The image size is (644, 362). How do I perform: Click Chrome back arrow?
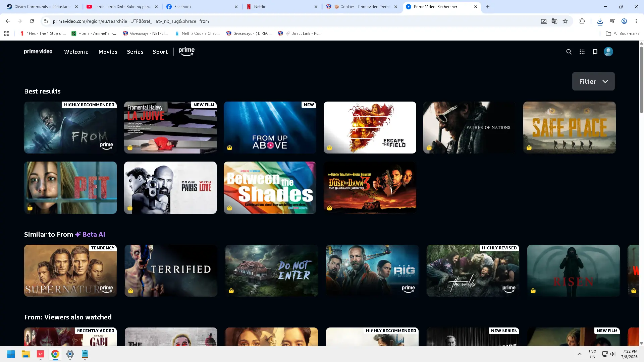point(8,21)
